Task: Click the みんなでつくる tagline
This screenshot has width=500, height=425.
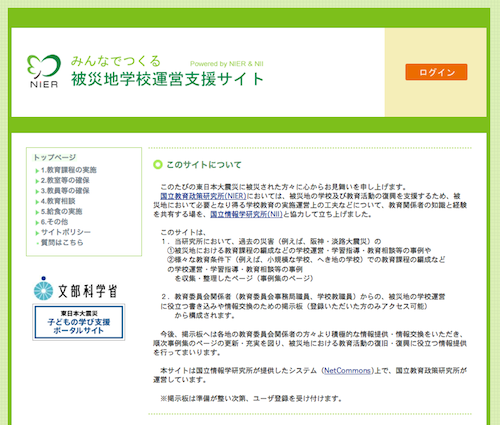Action: point(116,61)
